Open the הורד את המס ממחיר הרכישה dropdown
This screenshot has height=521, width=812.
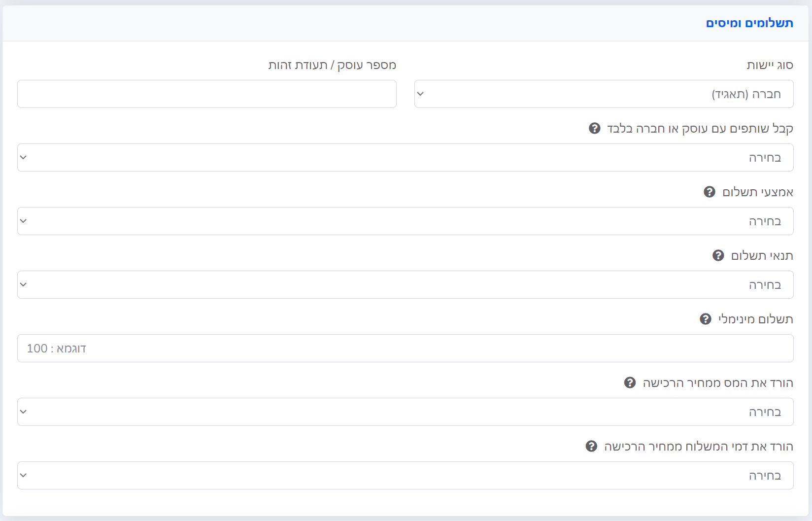(x=405, y=412)
